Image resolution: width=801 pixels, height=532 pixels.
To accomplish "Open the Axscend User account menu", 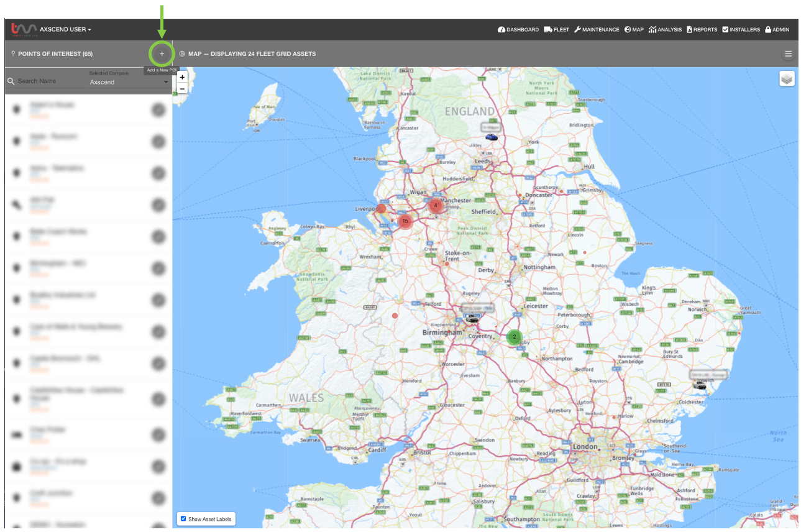I will pyautogui.click(x=65, y=29).
